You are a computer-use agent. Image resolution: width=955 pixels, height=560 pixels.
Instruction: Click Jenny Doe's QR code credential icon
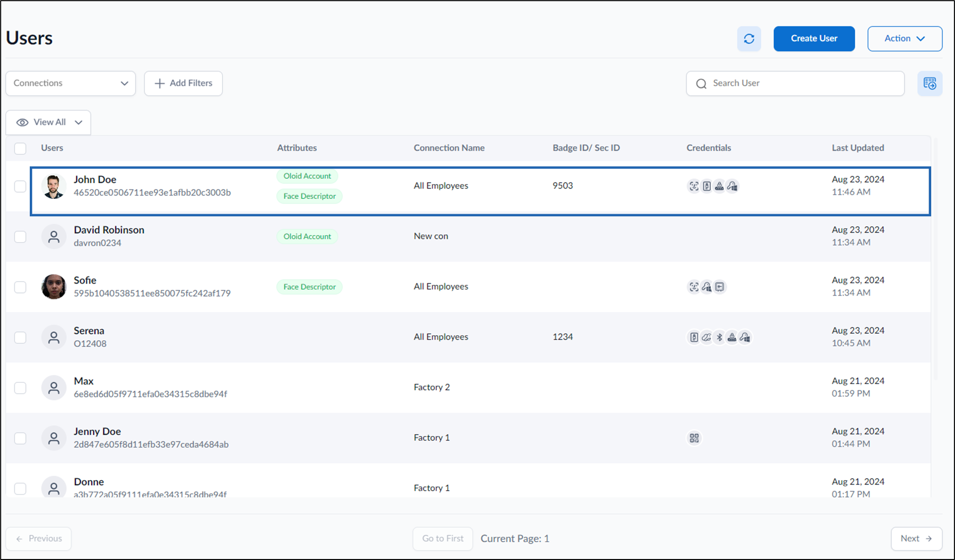click(x=694, y=438)
